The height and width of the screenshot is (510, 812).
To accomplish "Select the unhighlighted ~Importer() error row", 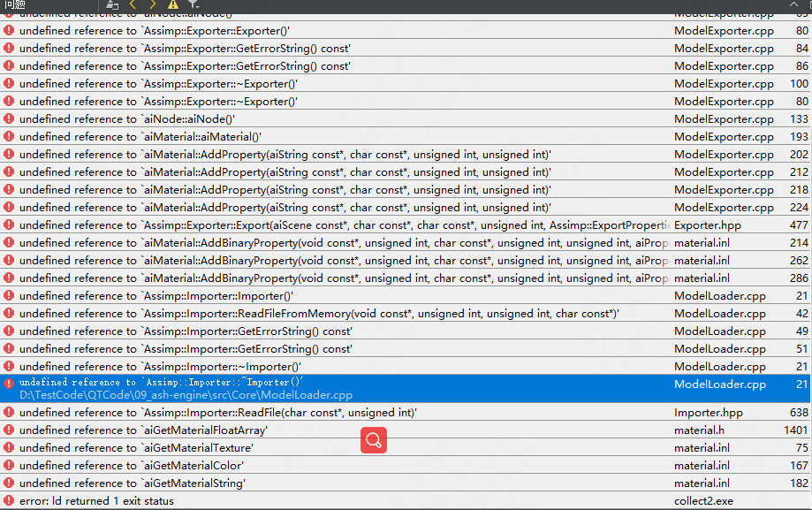I will pyautogui.click(x=406, y=367).
